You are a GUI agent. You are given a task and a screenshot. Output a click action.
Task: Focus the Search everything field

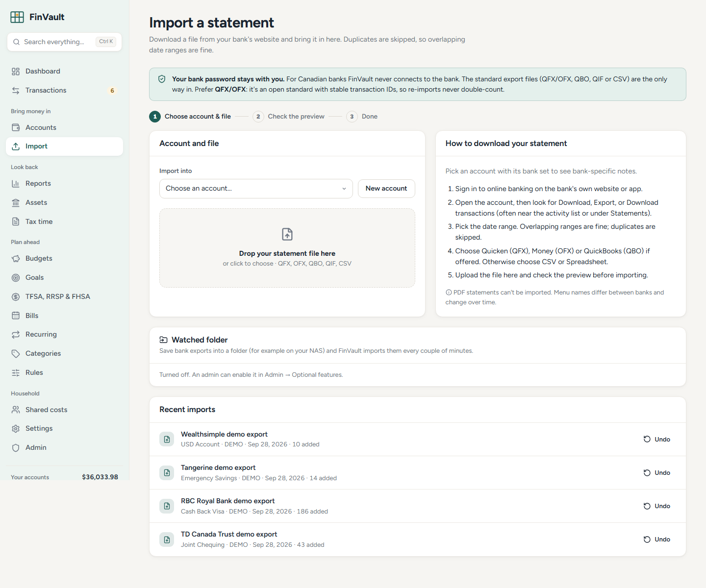click(x=64, y=42)
